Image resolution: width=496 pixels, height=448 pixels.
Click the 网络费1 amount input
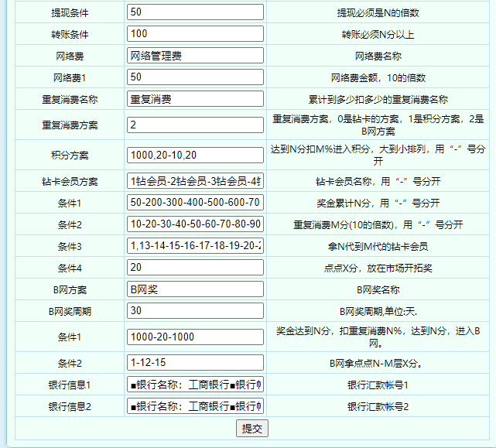click(x=195, y=77)
